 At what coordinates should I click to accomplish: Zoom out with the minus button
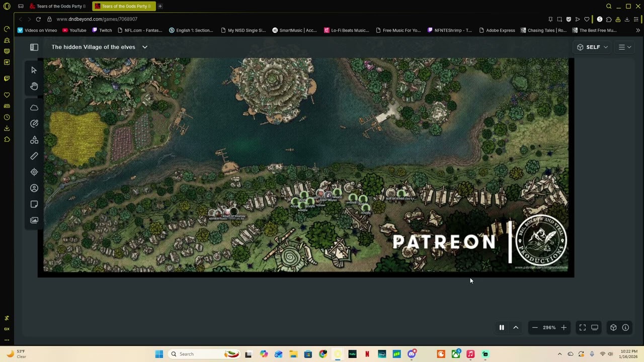(535, 327)
